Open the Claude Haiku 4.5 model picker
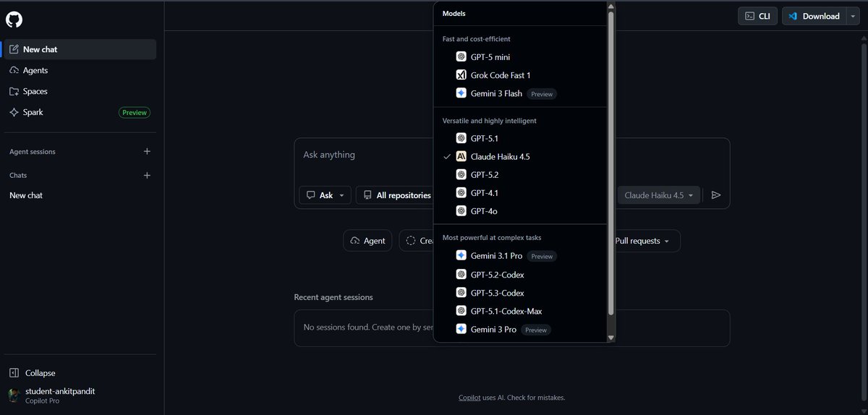Image resolution: width=868 pixels, height=415 pixels. (658, 195)
